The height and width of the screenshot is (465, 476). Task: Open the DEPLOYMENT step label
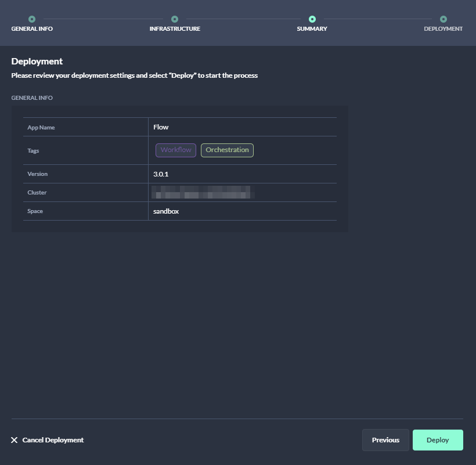tap(443, 29)
